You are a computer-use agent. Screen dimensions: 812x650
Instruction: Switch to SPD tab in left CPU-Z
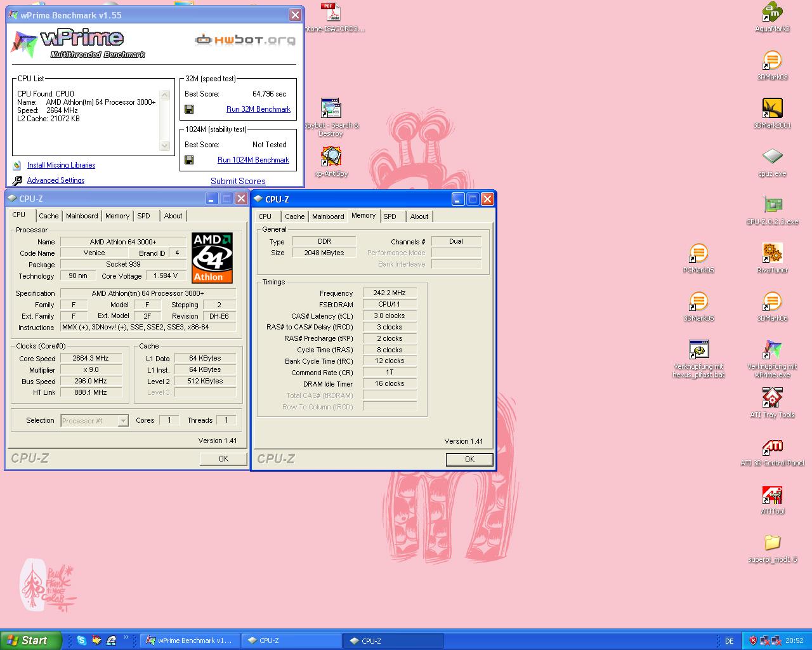click(144, 216)
